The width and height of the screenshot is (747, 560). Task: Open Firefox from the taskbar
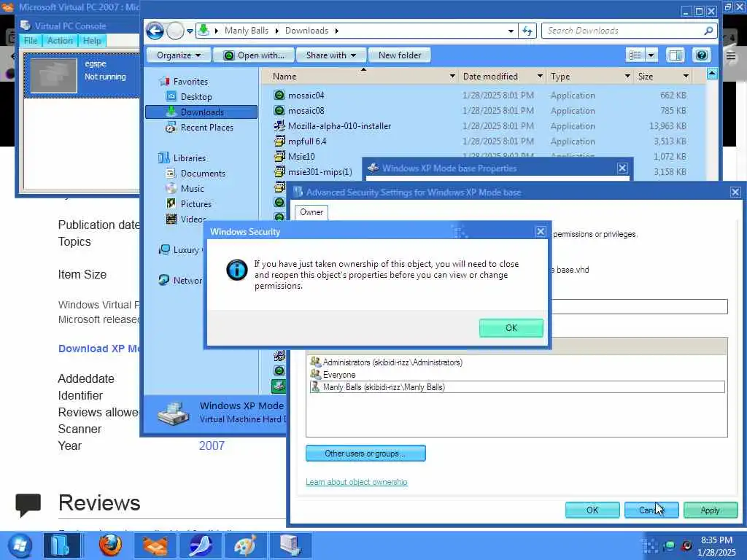(111, 545)
